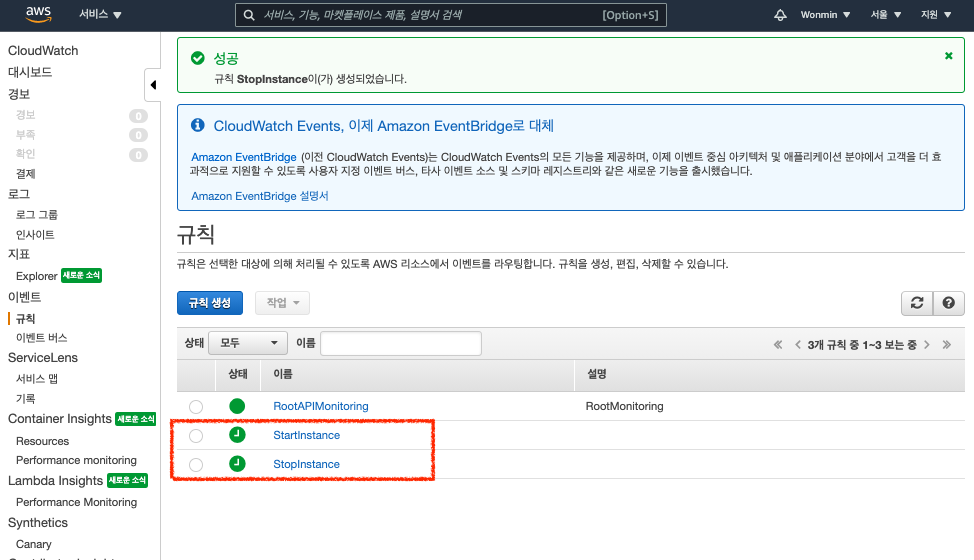The image size is (974, 560).
Task: Open the notifications bell
Action: coord(780,15)
